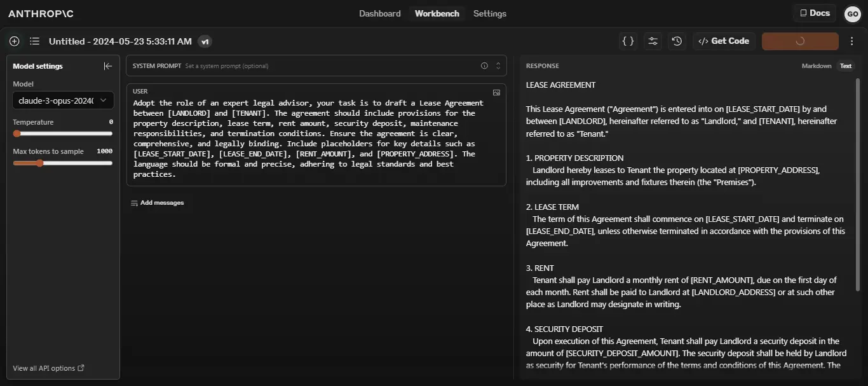Create a new prompt with plus icon
Viewport: 868px width, 386px height.
[15, 41]
